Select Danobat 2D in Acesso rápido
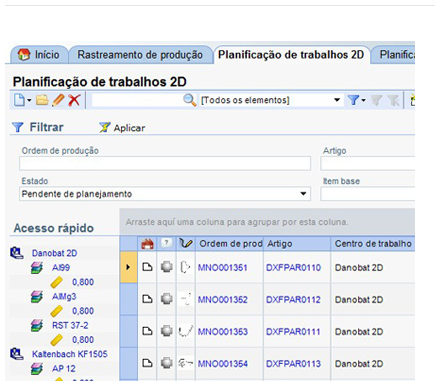This screenshot has height=382, width=435. [55, 253]
